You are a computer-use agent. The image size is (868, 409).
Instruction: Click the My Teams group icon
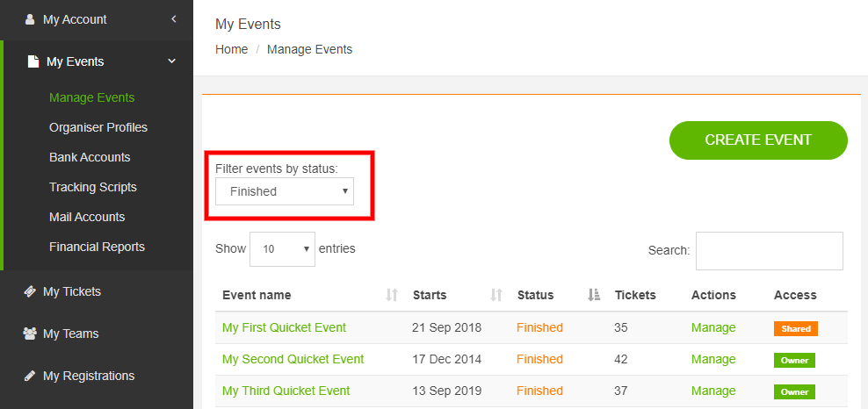coord(29,334)
